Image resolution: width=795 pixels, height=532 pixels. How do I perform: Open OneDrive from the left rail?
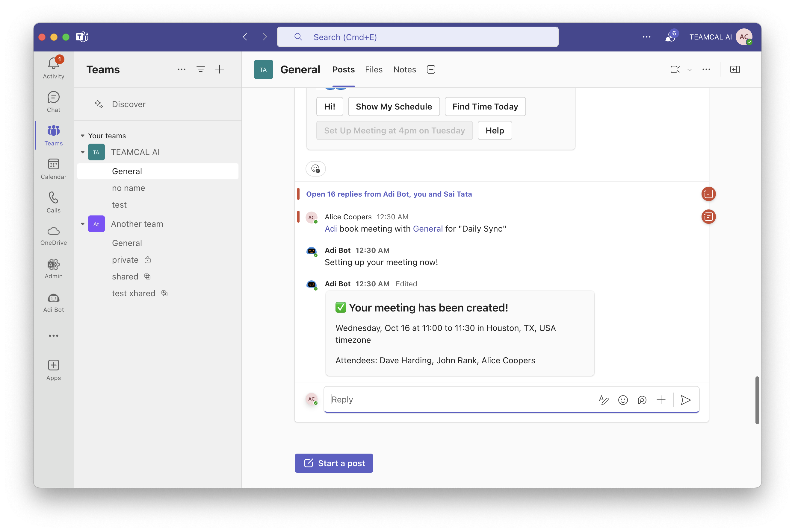click(53, 236)
